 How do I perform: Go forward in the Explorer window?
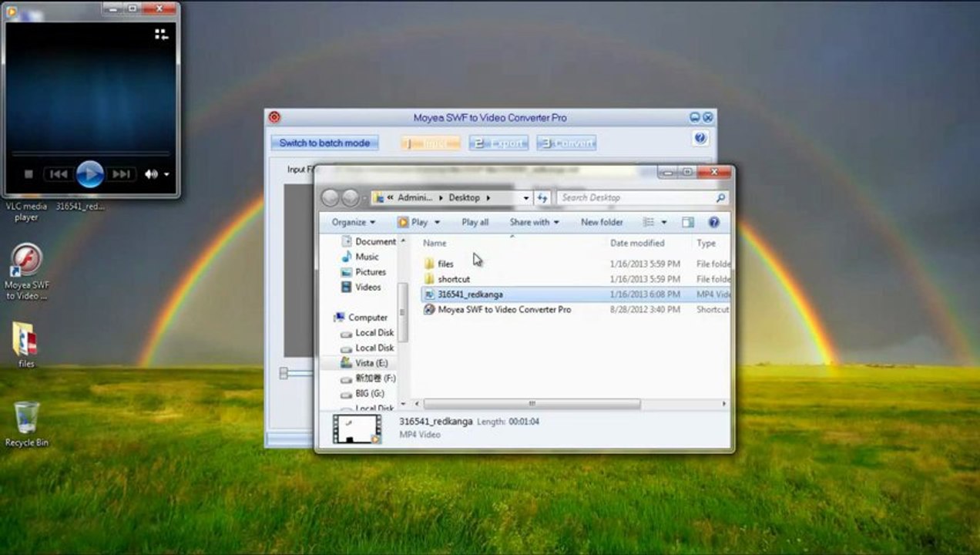[x=350, y=197]
